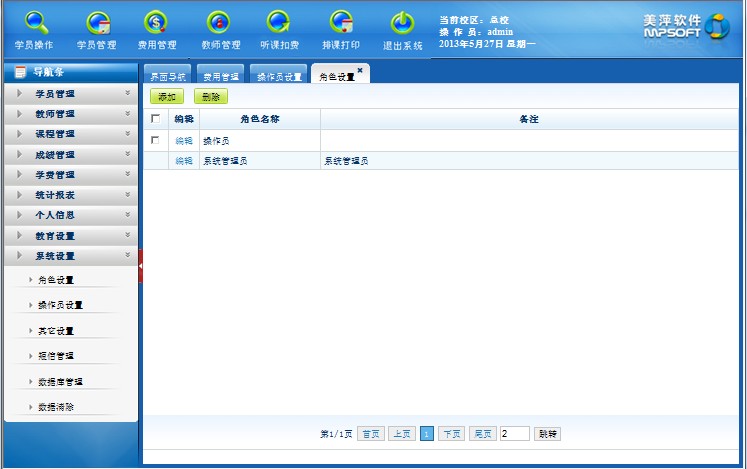Switch to the 操作员设置 tab

click(x=278, y=77)
